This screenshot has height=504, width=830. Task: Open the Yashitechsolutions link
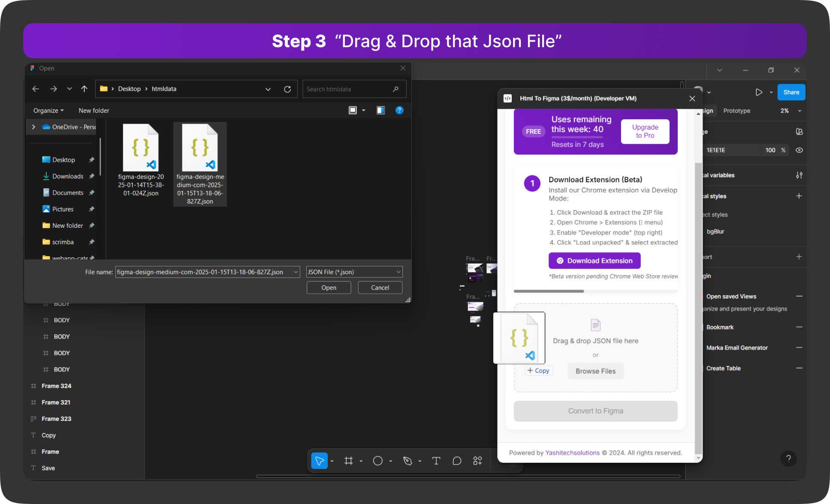pyautogui.click(x=572, y=453)
